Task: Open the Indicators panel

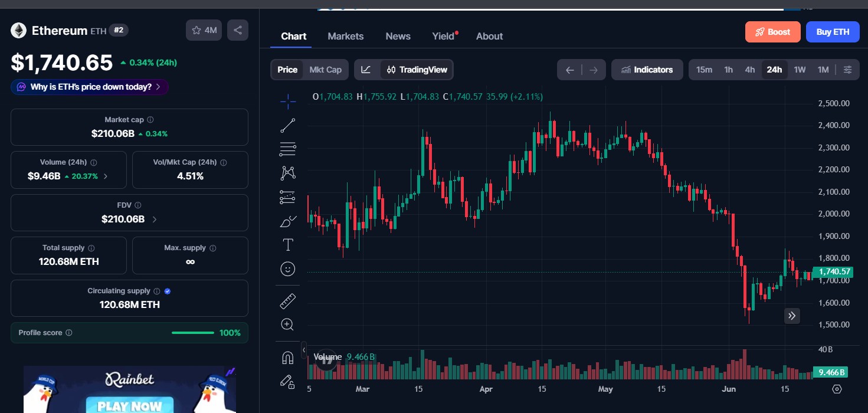Action: tap(647, 70)
